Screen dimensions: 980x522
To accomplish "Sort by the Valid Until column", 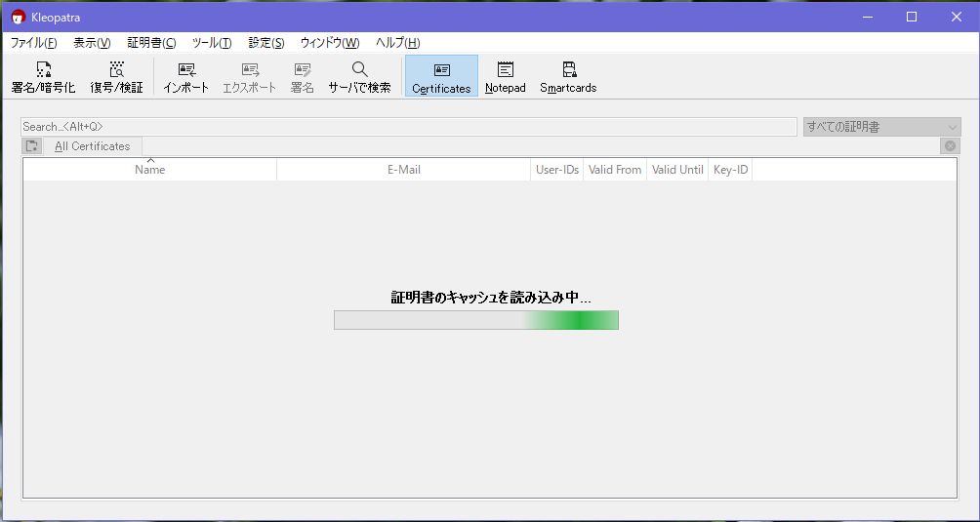I will tap(677, 169).
